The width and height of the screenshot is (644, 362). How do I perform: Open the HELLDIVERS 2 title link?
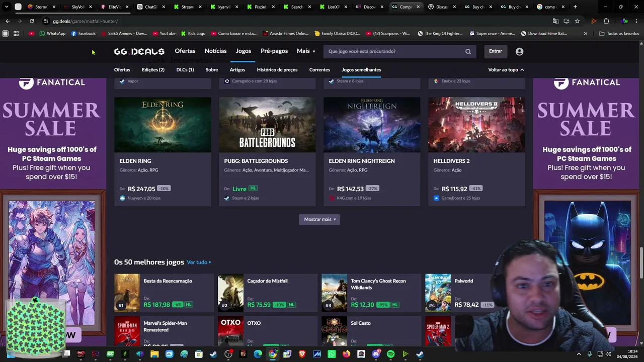coord(451,161)
